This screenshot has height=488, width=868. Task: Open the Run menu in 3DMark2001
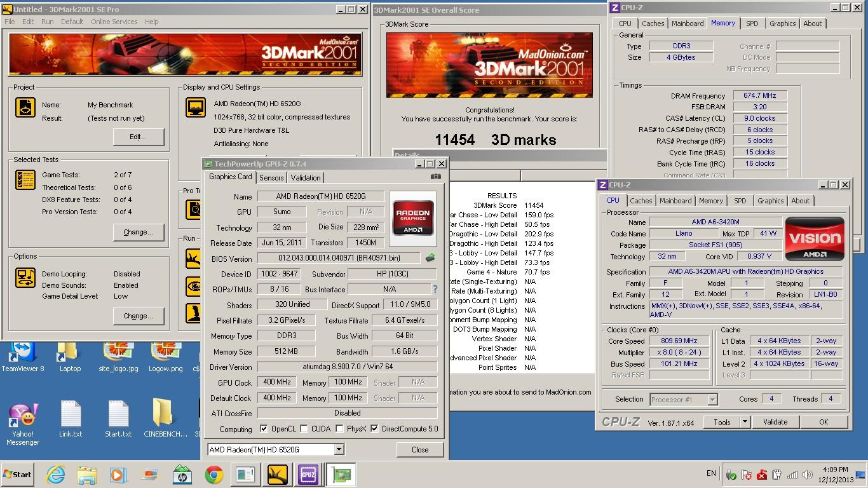tap(48, 22)
